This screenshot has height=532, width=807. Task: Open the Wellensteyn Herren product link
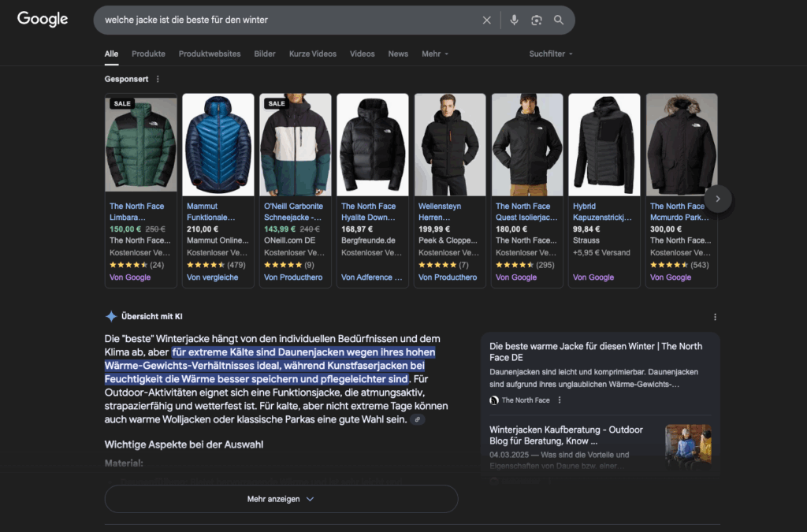[x=440, y=211]
